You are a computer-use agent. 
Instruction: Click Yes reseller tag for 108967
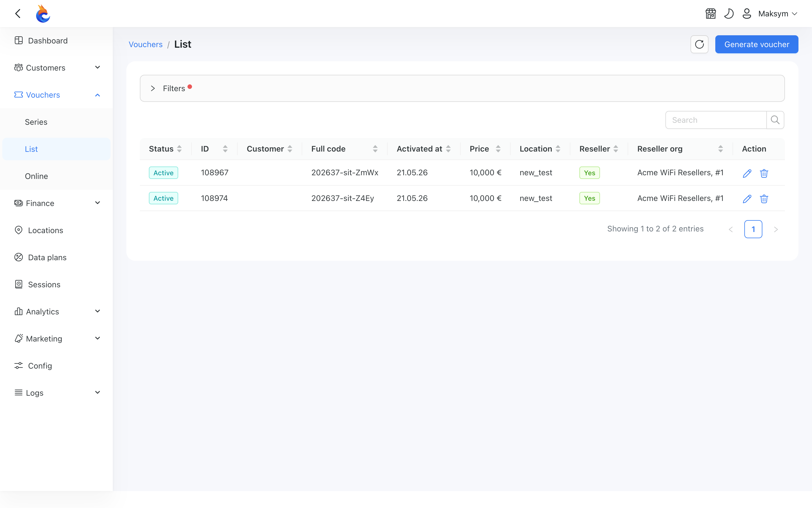[590, 173]
